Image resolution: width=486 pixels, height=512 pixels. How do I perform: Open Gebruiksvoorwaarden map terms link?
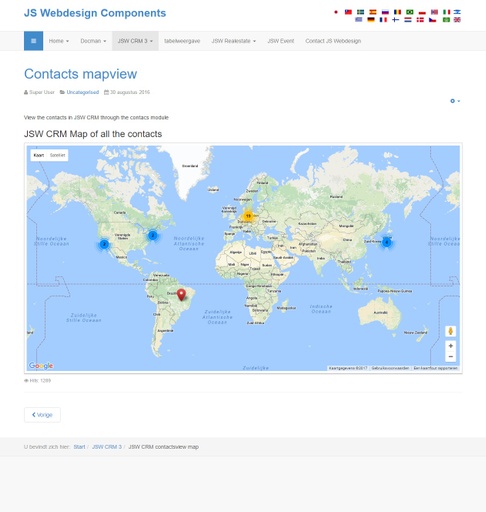pos(390,368)
